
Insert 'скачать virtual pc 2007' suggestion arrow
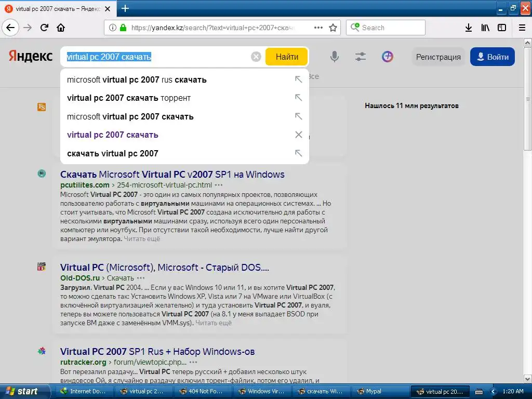pos(298,153)
